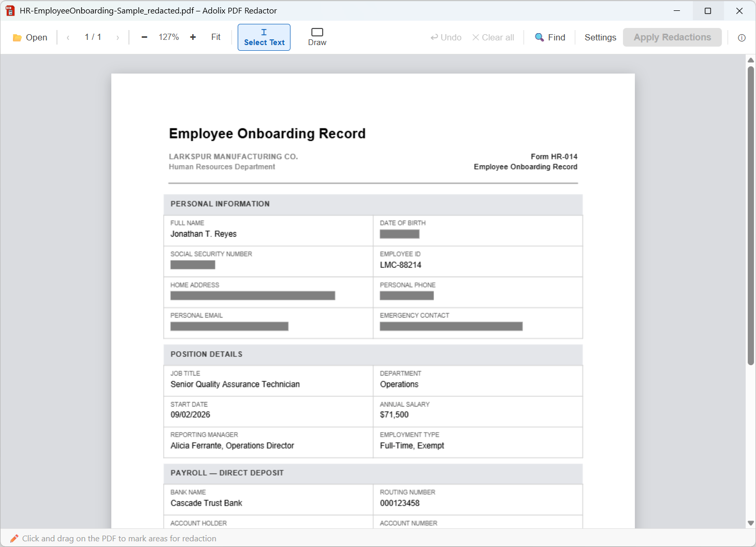Click the Human Resources Department text
The width and height of the screenshot is (756, 547).
click(222, 167)
